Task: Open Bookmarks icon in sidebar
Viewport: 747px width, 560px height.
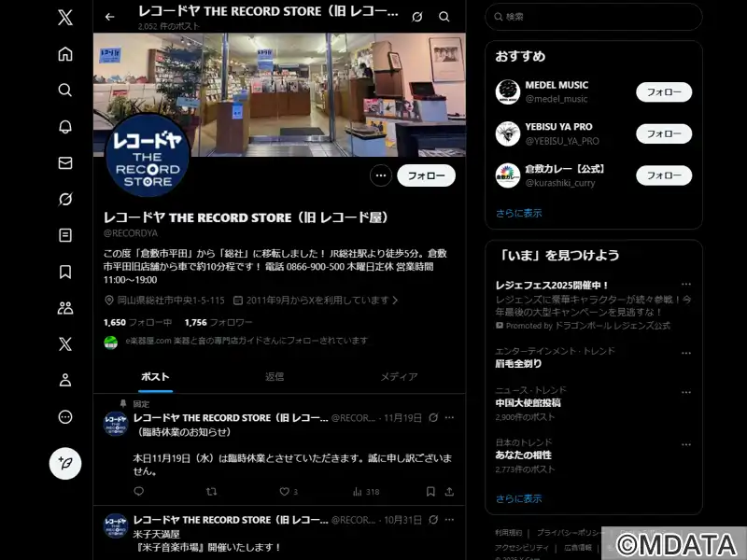Action: [x=65, y=272]
